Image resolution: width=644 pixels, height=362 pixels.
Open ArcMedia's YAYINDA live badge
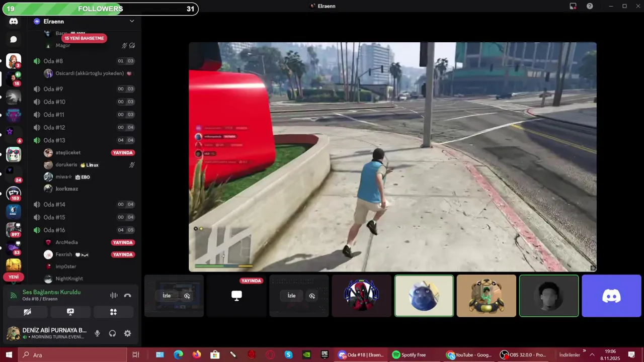click(123, 242)
